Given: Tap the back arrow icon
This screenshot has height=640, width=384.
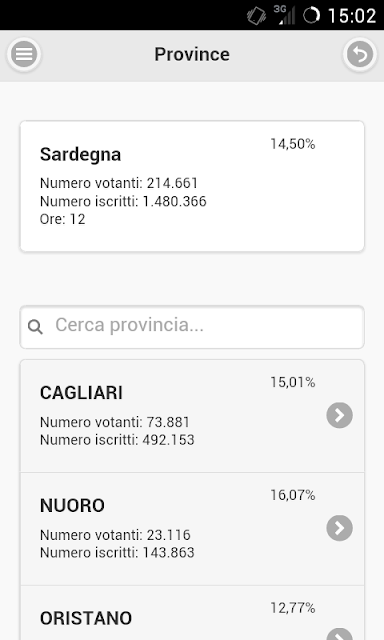Looking at the screenshot, I should click(360, 54).
